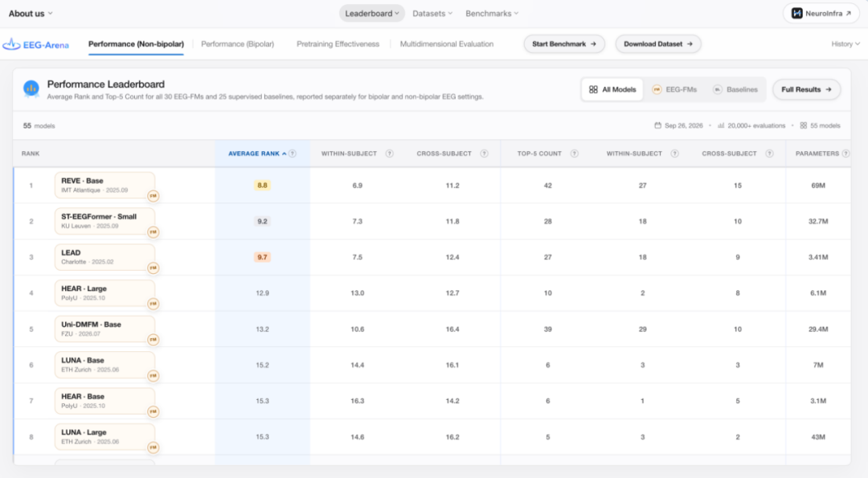
Task: Expand the Benchmarks menu
Action: [x=492, y=14]
